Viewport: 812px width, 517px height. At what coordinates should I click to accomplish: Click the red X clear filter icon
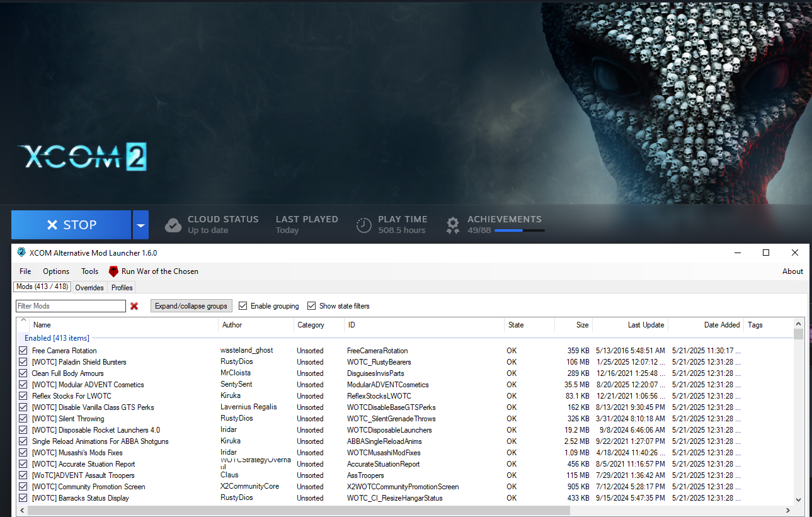pos(134,306)
